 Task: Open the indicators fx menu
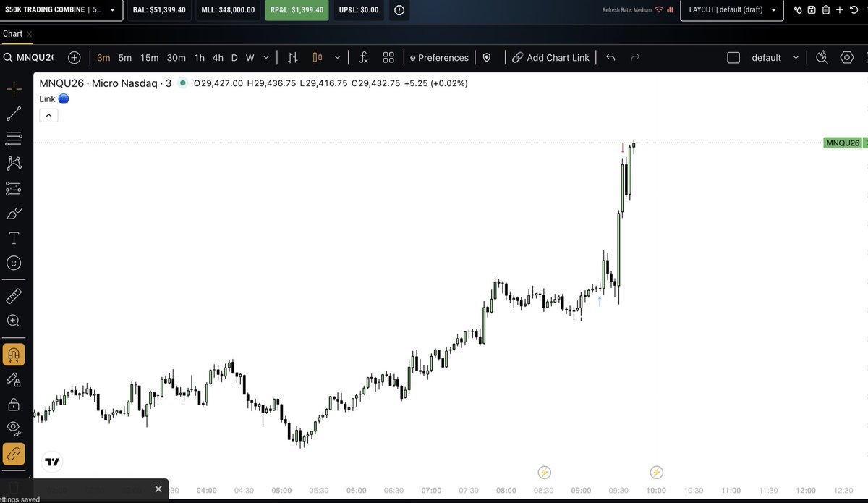364,58
